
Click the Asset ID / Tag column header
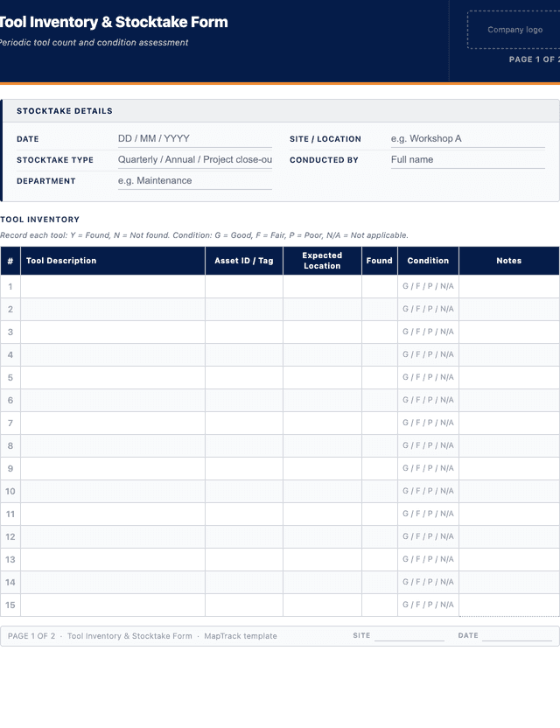(x=244, y=261)
